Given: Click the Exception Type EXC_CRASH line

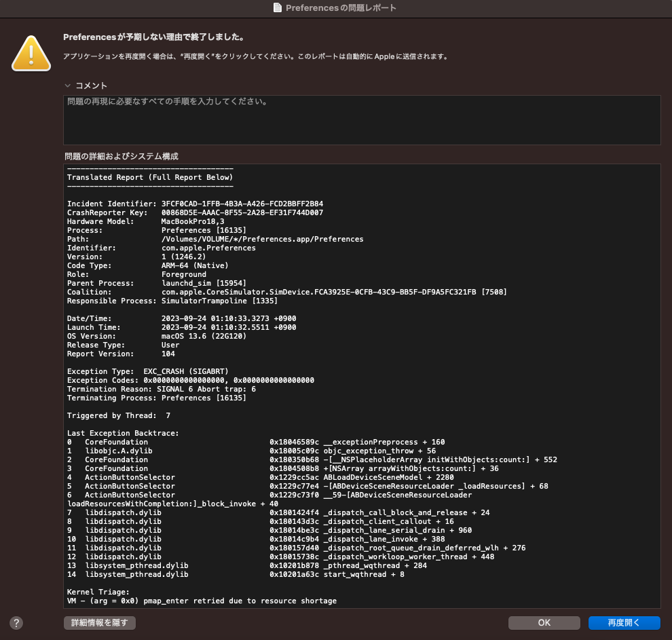Looking at the screenshot, I should click(148, 371).
